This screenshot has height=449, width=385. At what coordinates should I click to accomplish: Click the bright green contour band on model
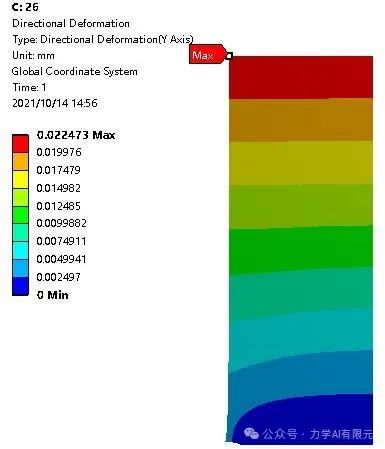[301, 250]
